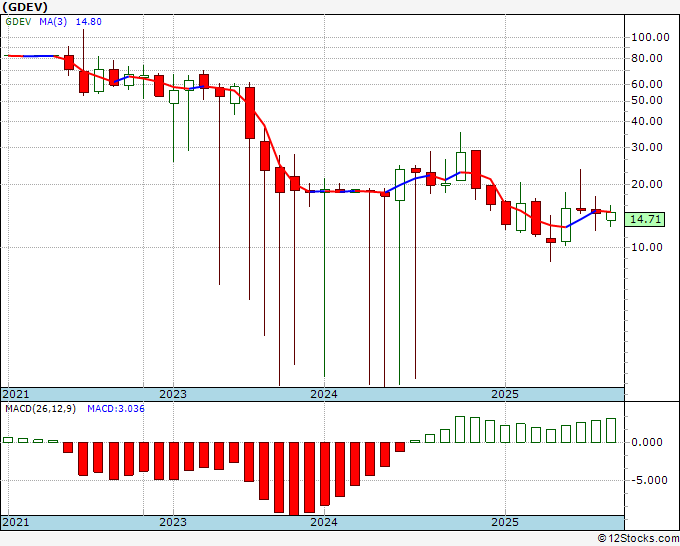Click the 30.00 price axis label

(x=647, y=147)
